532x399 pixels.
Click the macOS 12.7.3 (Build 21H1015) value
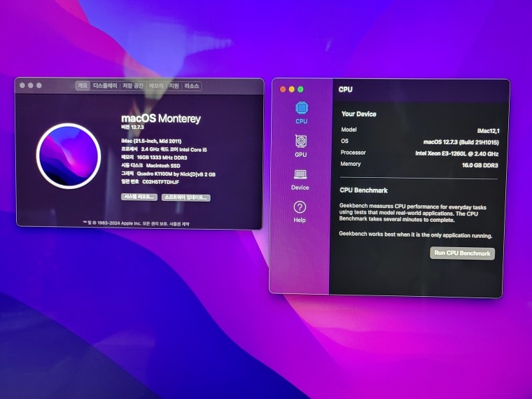461,142
